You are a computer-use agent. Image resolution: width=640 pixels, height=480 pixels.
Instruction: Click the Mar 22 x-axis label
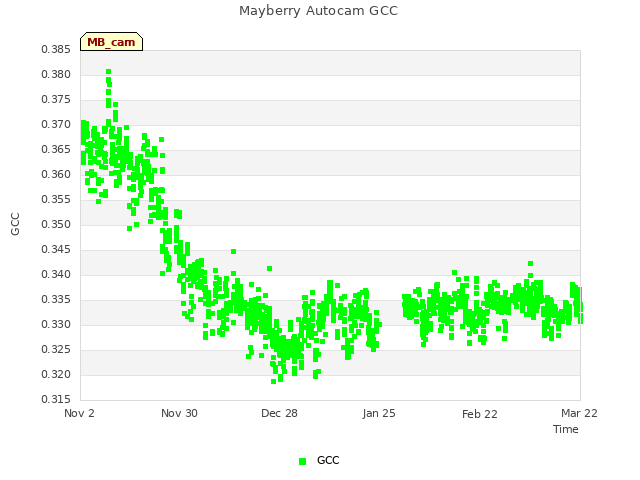tap(579, 413)
